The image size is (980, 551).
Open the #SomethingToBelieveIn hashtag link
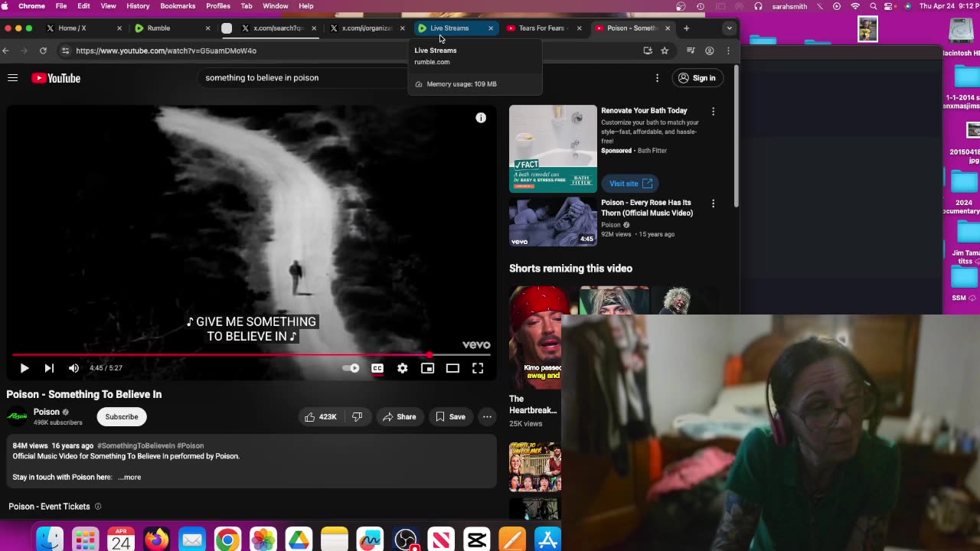136,445
